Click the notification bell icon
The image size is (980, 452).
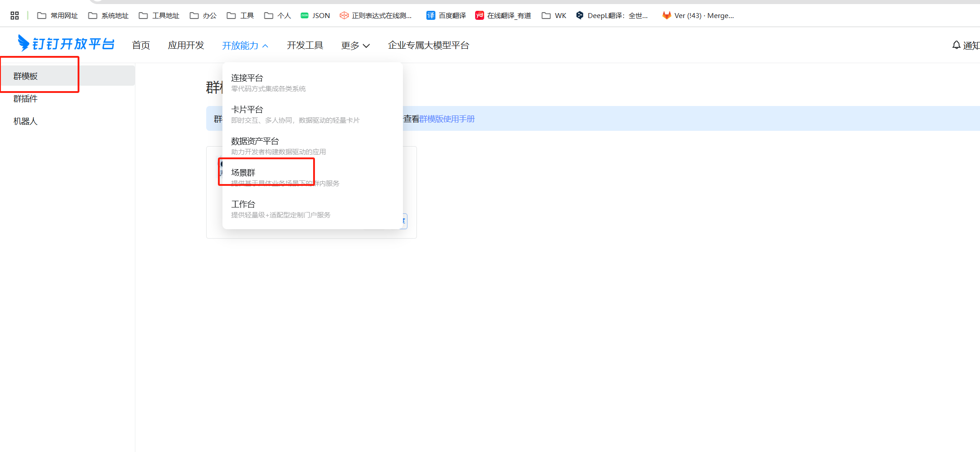(x=956, y=45)
